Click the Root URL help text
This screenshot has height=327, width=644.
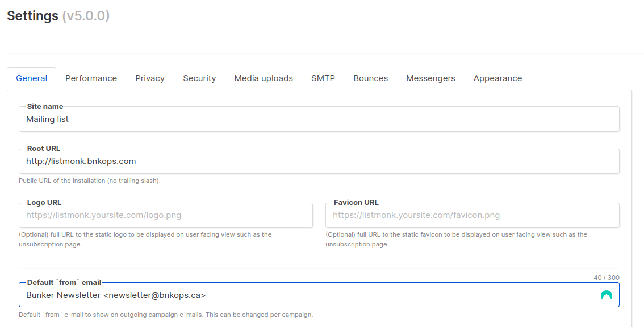click(x=90, y=181)
